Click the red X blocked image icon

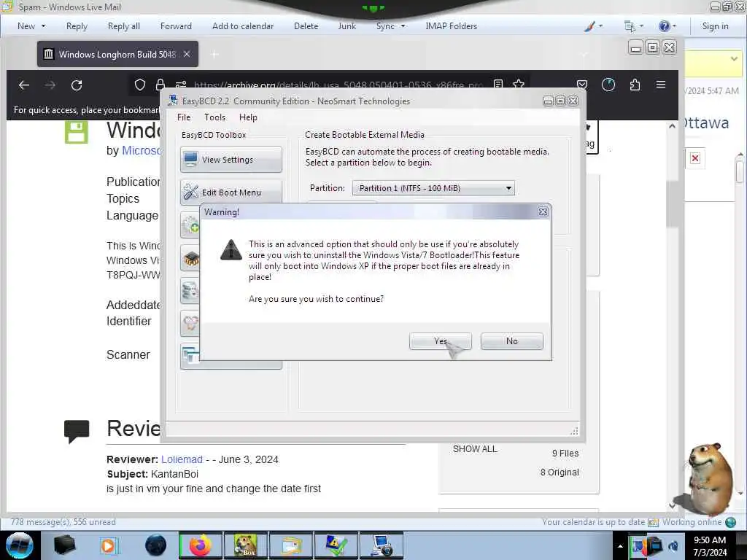[695, 158]
